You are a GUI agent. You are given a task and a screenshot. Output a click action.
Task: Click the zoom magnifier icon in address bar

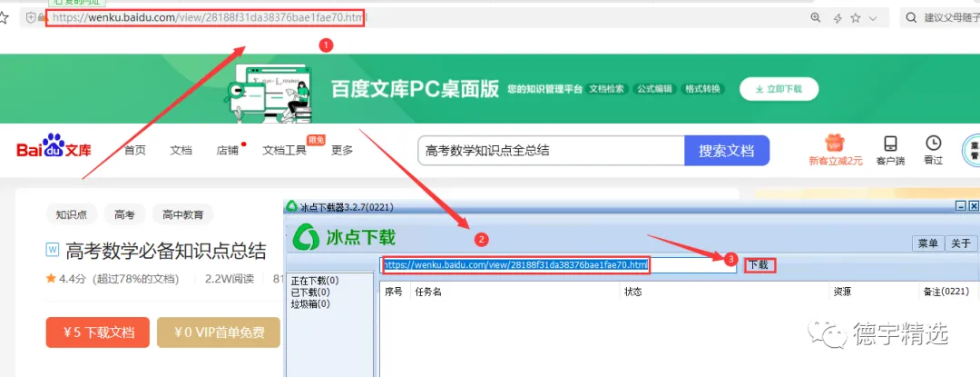click(x=816, y=18)
